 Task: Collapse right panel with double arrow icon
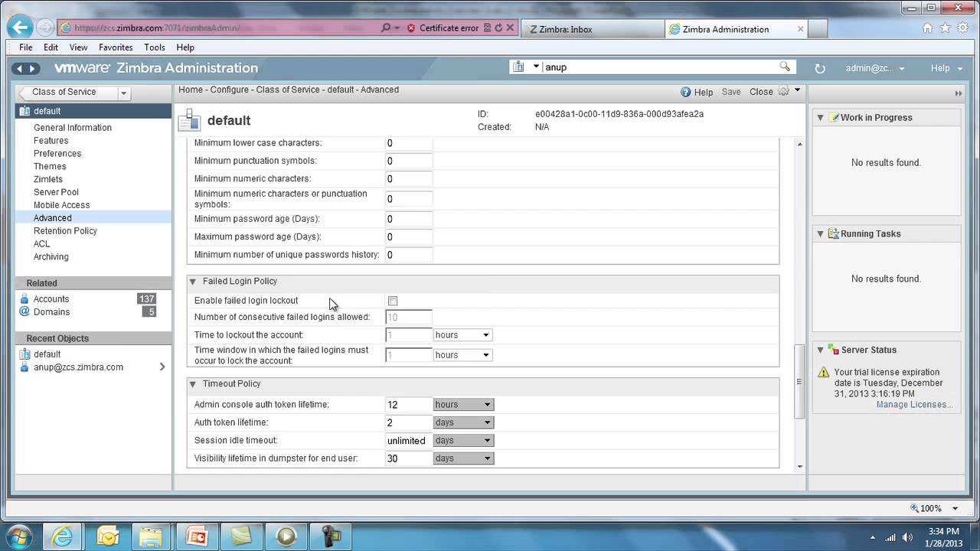point(958,93)
